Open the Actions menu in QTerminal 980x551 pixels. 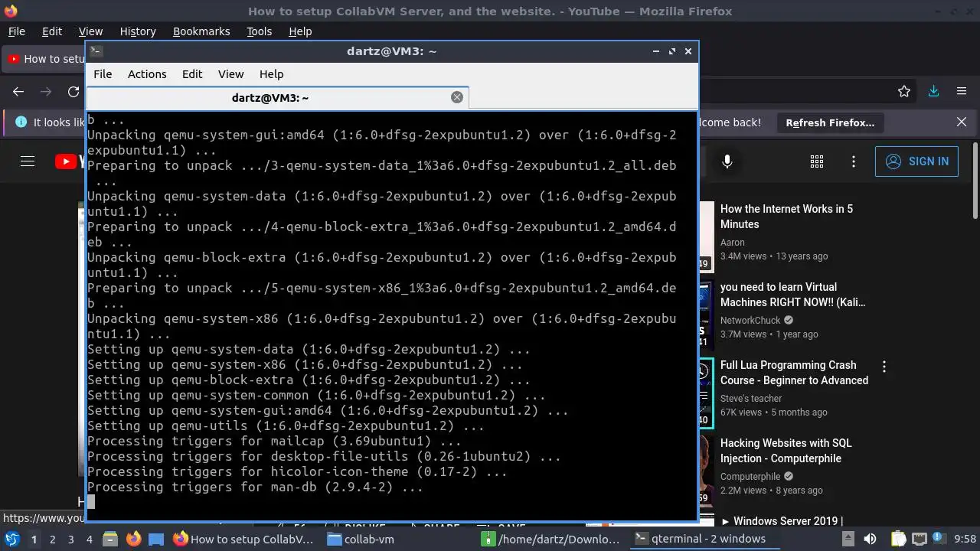pyautogui.click(x=147, y=74)
